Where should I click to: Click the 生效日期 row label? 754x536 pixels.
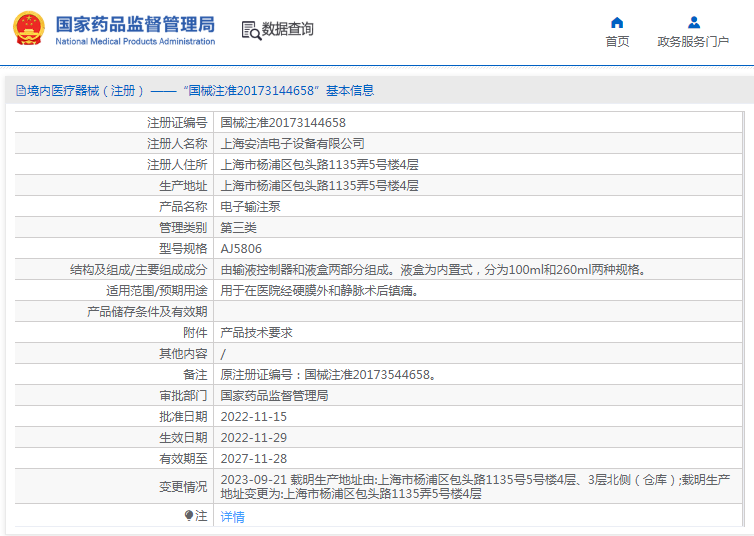pyautogui.click(x=183, y=438)
